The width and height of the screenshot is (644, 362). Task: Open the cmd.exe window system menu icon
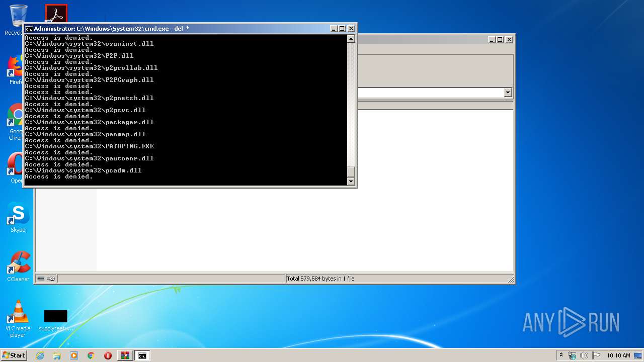point(29,29)
